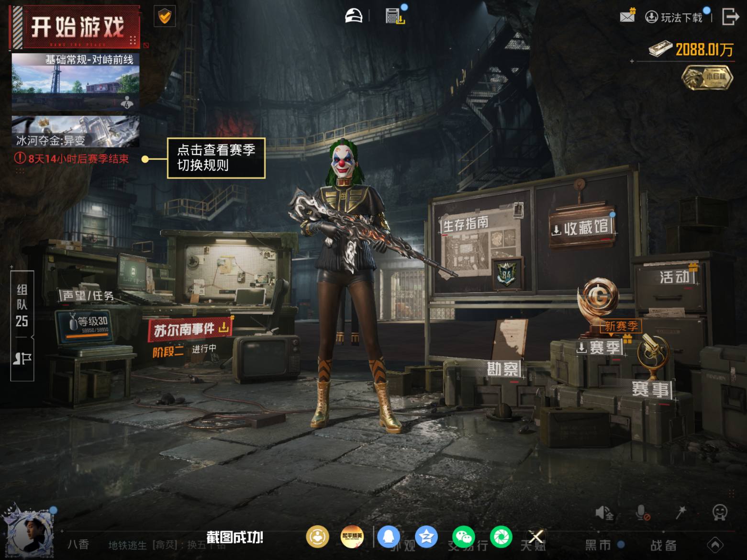Image resolution: width=747 pixels, height=560 pixels.
Task: Open the 苏尔南事件 event banner
Action: pyautogui.click(x=190, y=328)
